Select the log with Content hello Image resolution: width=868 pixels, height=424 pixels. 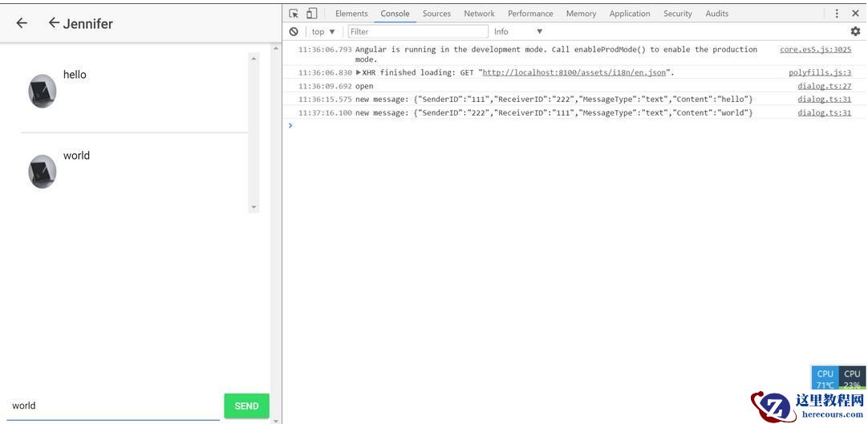pyautogui.click(x=554, y=100)
